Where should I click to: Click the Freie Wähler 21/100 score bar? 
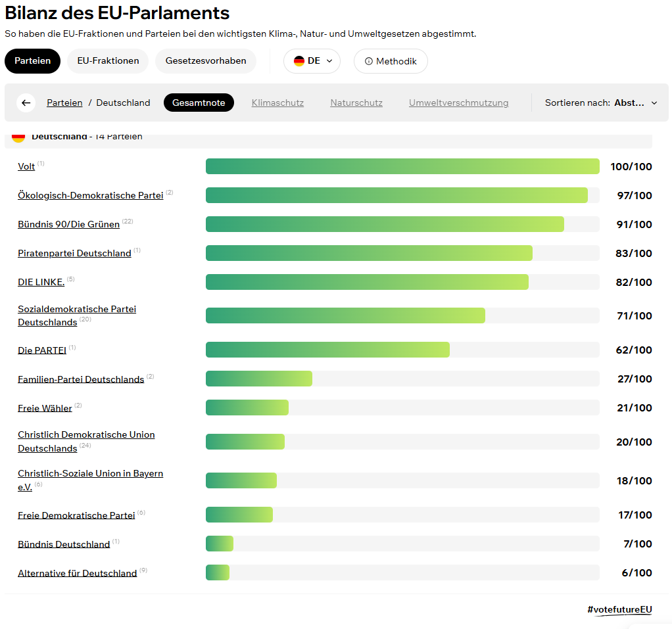tap(402, 408)
